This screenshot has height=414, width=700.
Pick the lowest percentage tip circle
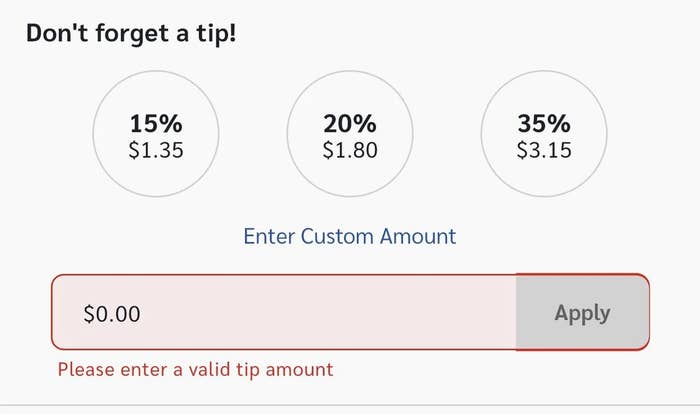pos(156,137)
